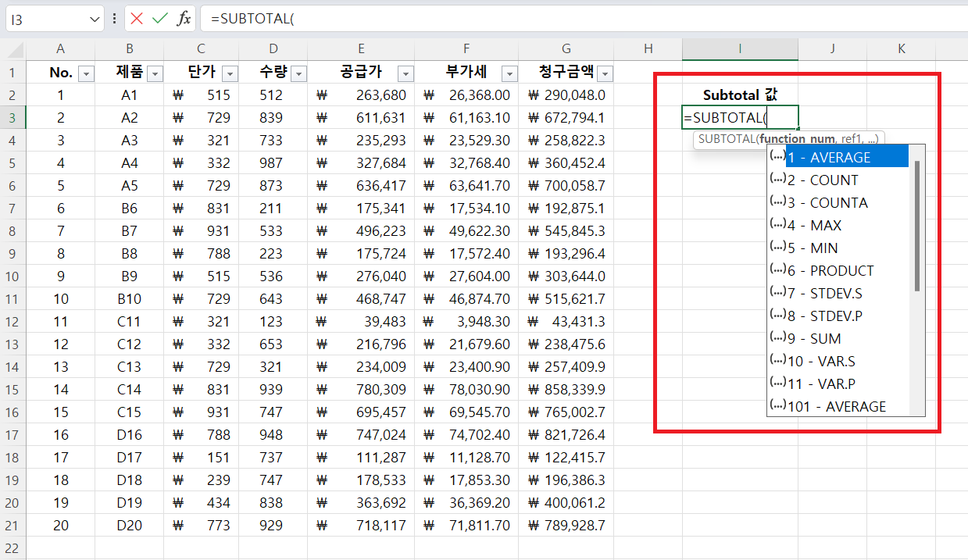The height and width of the screenshot is (560, 968).
Task: Click 단가 cell showing 773
Action: (x=202, y=526)
